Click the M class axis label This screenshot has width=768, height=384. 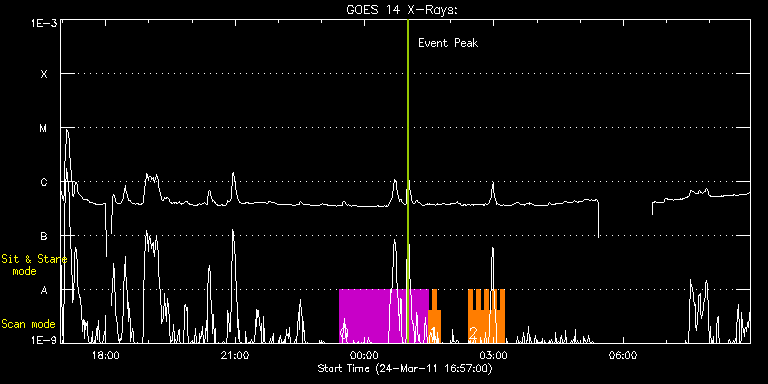44,128
